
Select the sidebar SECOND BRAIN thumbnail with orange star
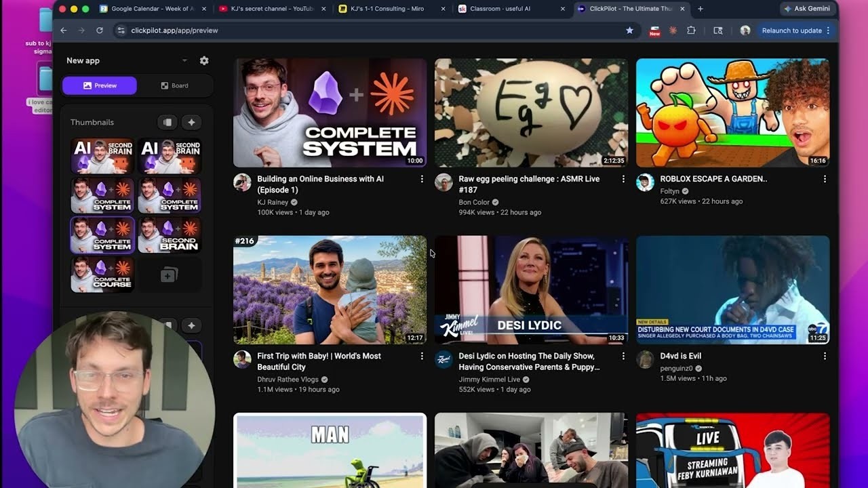coord(170,235)
